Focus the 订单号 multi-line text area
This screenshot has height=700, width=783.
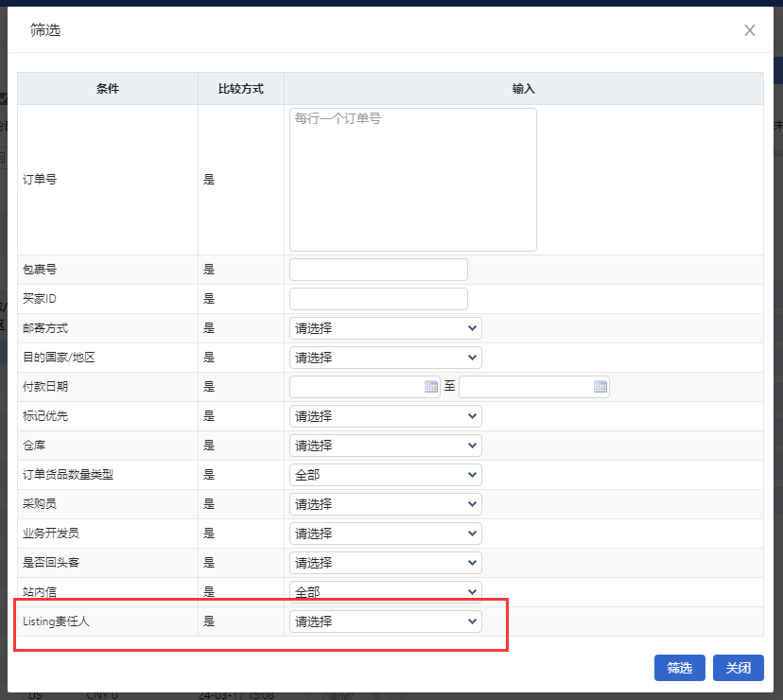click(412, 180)
